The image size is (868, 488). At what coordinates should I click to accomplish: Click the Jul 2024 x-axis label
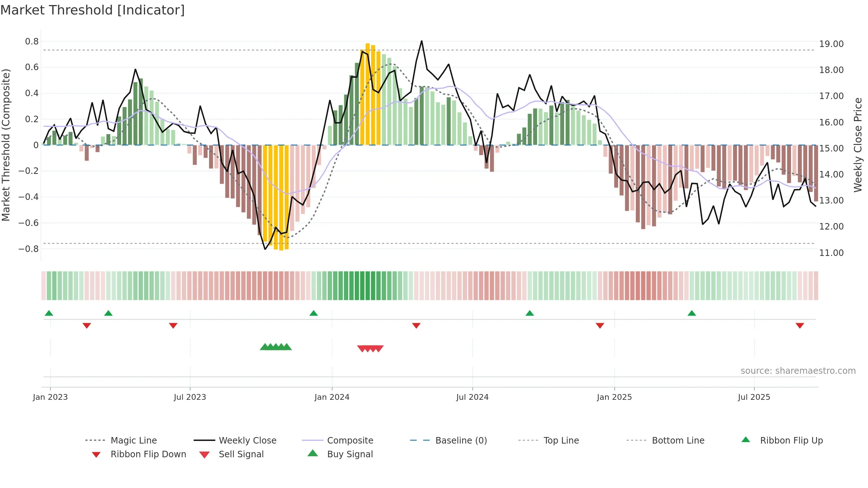click(472, 397)
